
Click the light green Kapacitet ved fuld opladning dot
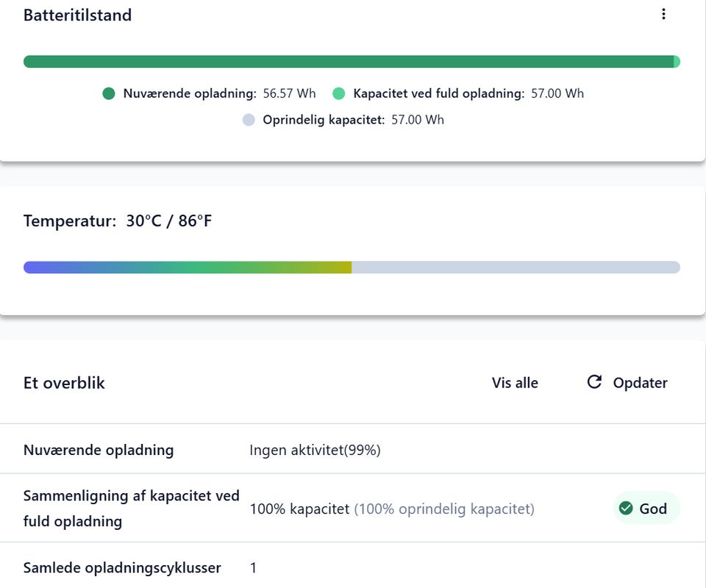point(339,93)
